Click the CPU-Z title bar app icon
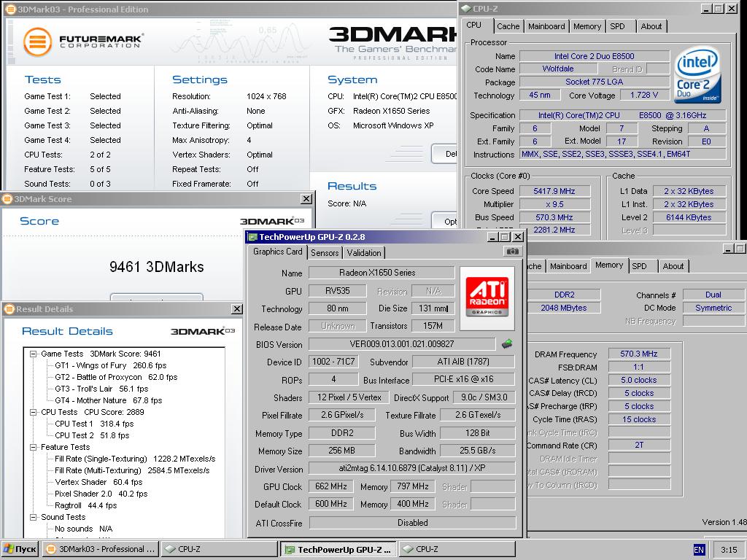The image size is (747, 560). click(x=466, y=9)
